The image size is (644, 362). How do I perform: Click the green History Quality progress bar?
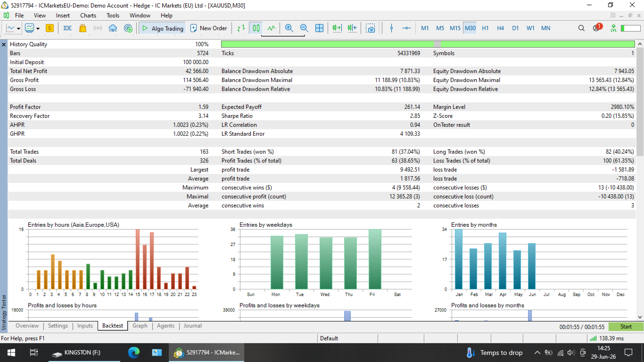[x=428, y=44]
